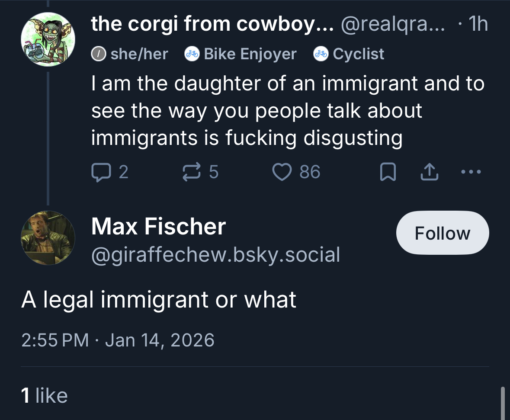
Task: Open @giraffechew.bsky.social handle
Action: pyautogui.click(x=215, y=255)
